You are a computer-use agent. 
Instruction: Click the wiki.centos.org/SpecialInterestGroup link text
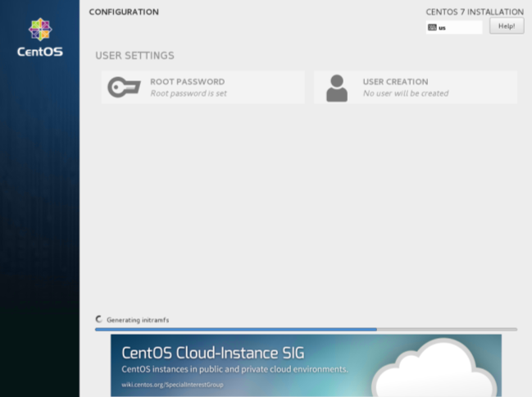click(172, 385)
